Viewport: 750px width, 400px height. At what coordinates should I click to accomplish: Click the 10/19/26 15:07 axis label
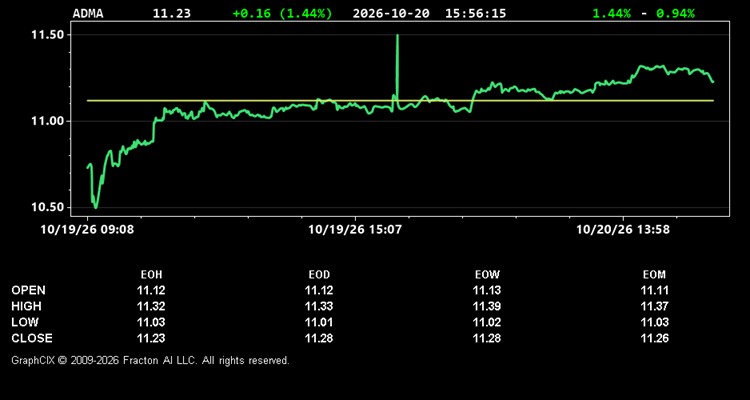point(355,230)
